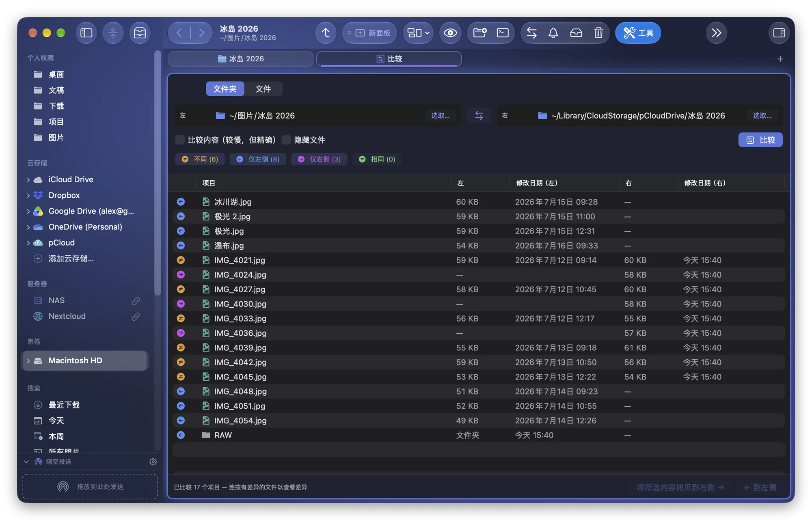Viewport: 812px width, 520px height.
Task: Choose right folder with 选取 button
Action: pyautogui.click(x=762, y=116)
